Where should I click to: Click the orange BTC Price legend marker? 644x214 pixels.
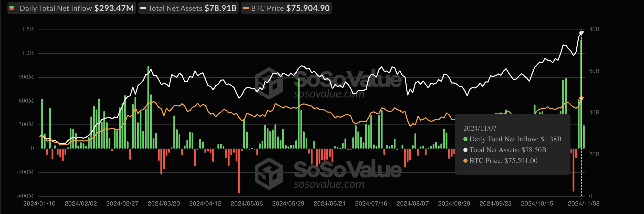(x=246, y=8)
